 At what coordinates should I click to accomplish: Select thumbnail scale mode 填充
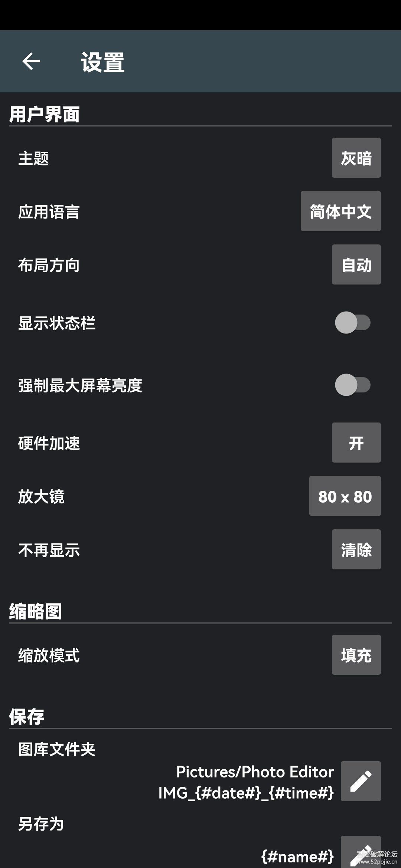356,655
